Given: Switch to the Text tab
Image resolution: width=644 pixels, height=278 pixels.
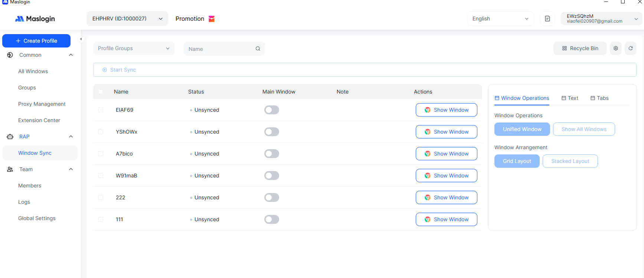Looking at the screenshot, I should tap(570, 98).
